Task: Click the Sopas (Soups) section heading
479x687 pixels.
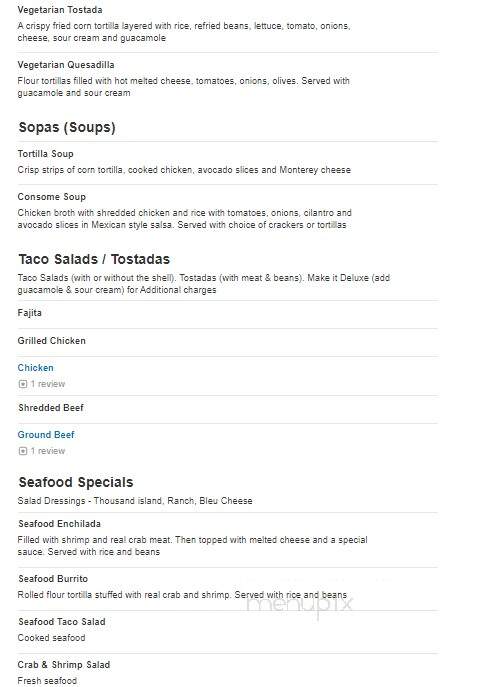Action: 67,127
